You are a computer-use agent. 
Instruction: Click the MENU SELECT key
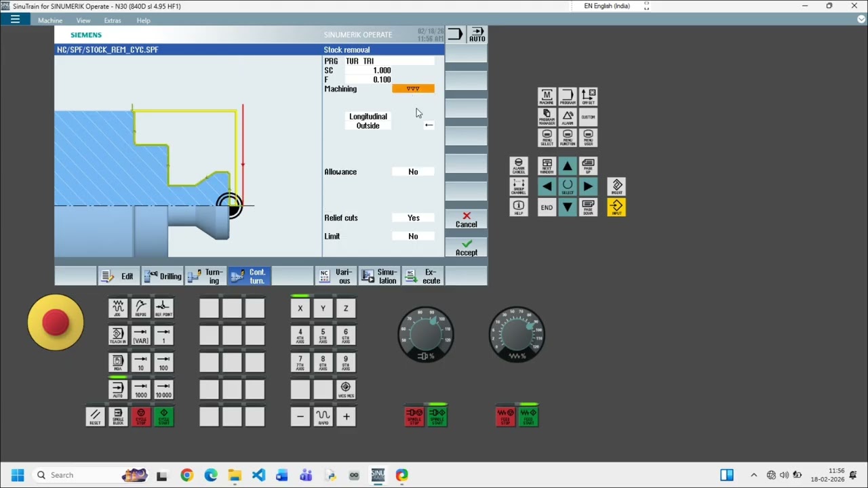click(x=547, y=138)
